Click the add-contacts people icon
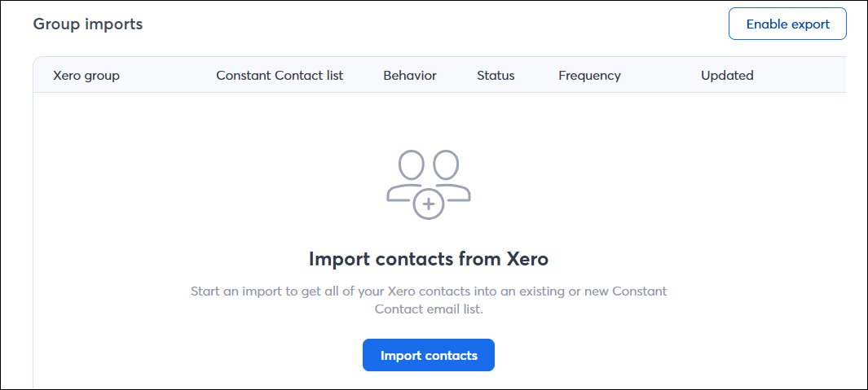868x390 pixels. (x=429, y=185)
